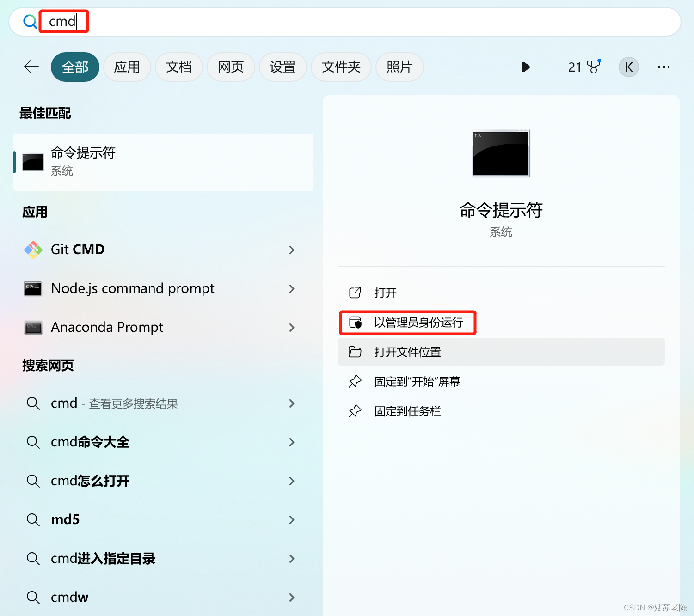This screenshot has width=694, height=616.
Task: Expand chevron for cmd进入指定目录
Action: pos(292,559)
